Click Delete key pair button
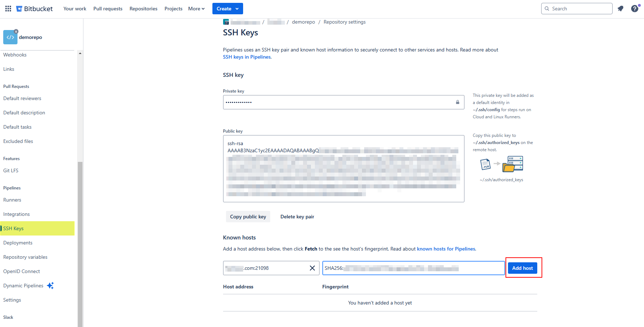 297,217
